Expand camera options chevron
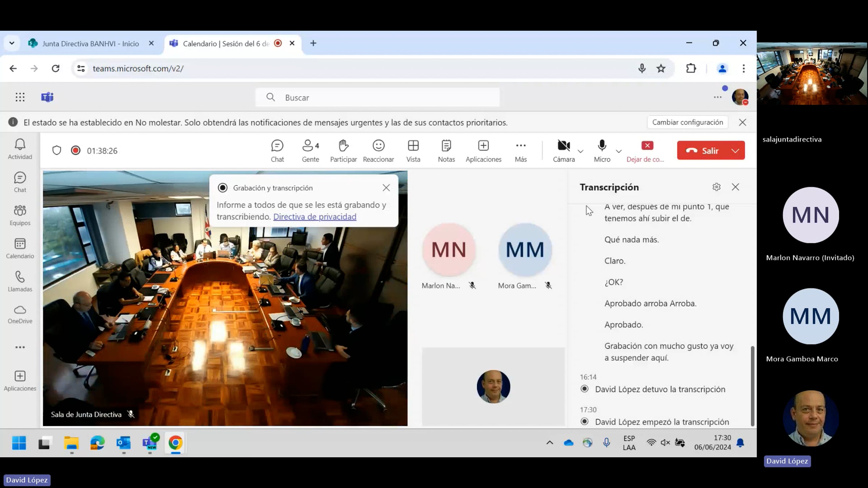 (x=580, y=151)
